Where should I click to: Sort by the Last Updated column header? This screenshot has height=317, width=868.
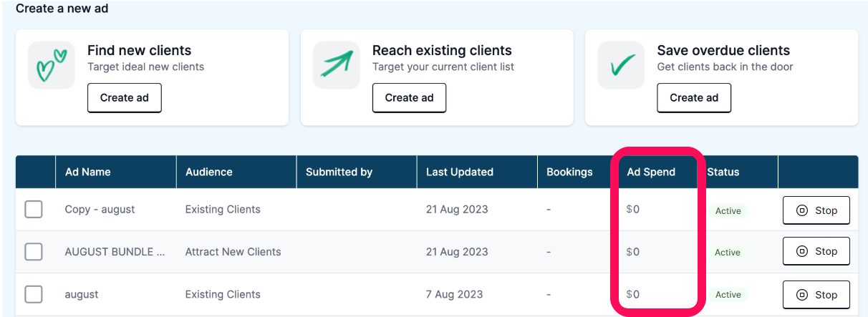click(x=460, y=172)
